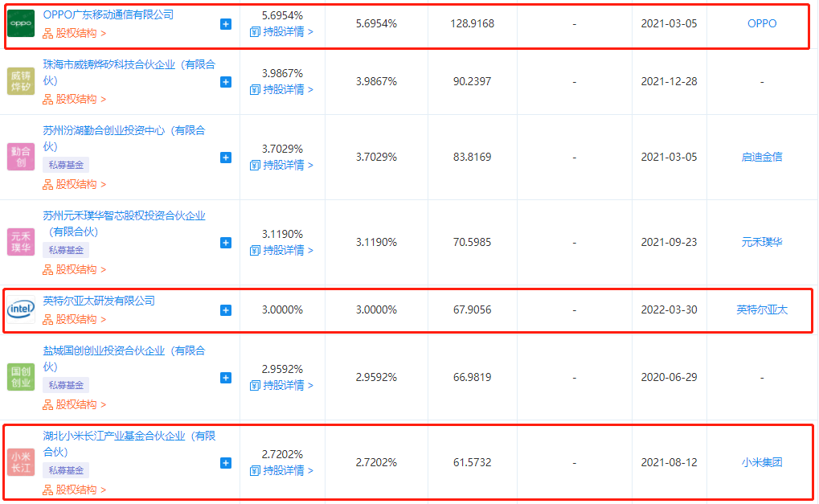This screenshot has height=504, width=819.
Task: Open the OPPO brand link in last column
Action: point(762,23)
